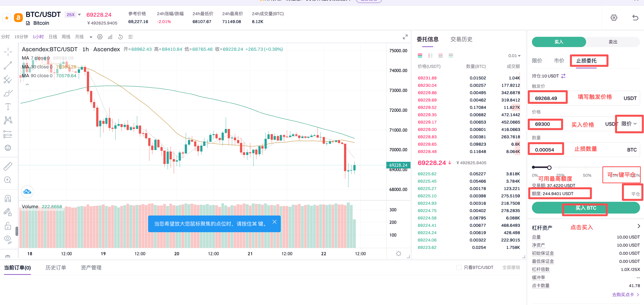
Task: Expand chart to fullscreen
Action: click(405, 37)
